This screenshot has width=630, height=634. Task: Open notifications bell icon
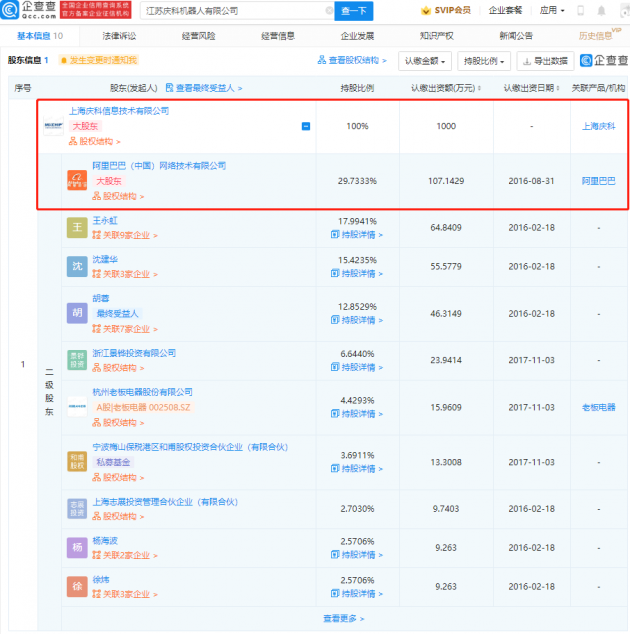[601, 11]
